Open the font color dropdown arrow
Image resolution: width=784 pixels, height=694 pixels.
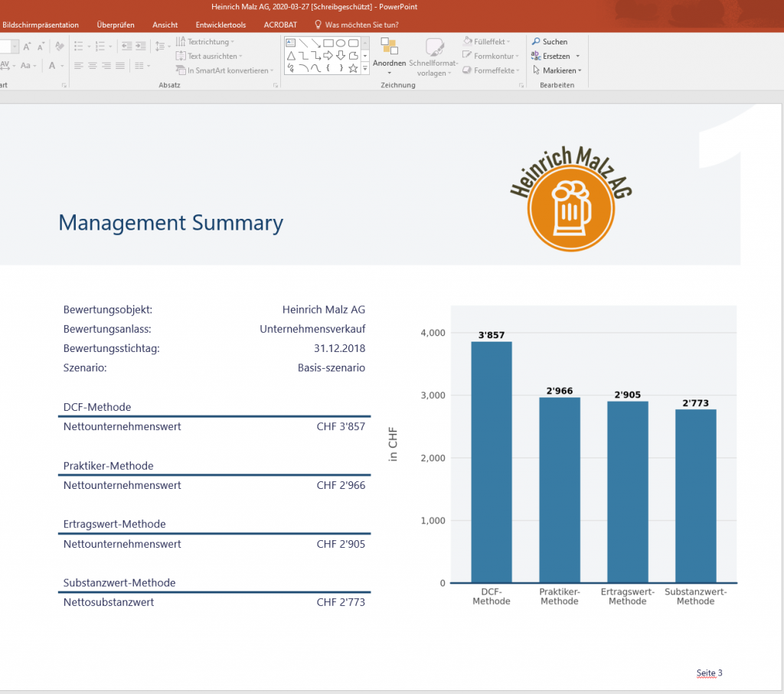63,66
